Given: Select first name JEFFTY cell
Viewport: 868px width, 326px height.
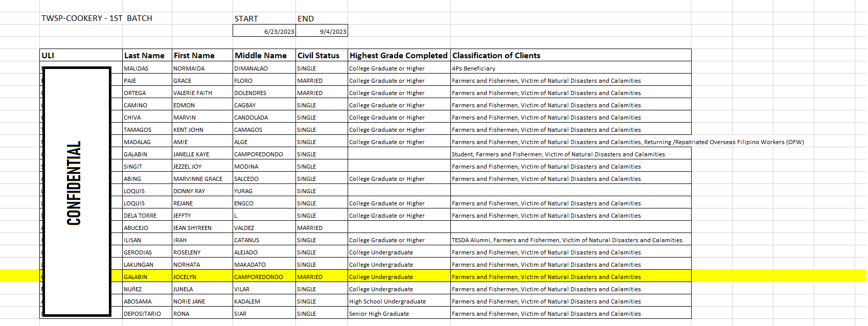Looking at the screenshot, I should (x=202, y=215).
